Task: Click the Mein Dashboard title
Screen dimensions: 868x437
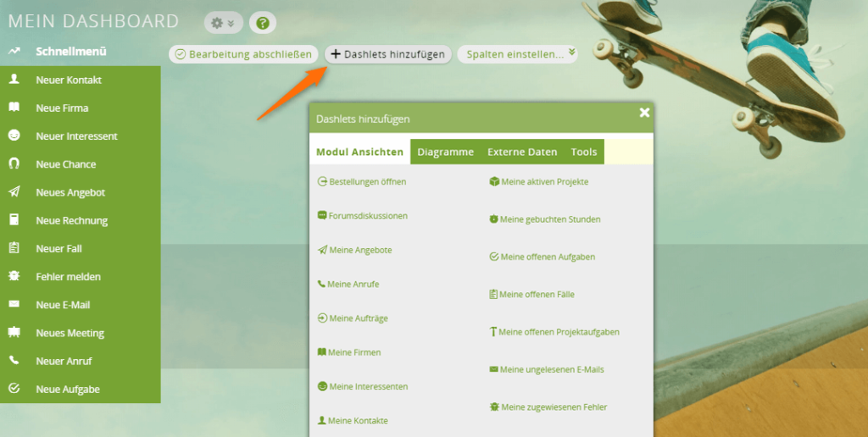Action: click(93, 21)
